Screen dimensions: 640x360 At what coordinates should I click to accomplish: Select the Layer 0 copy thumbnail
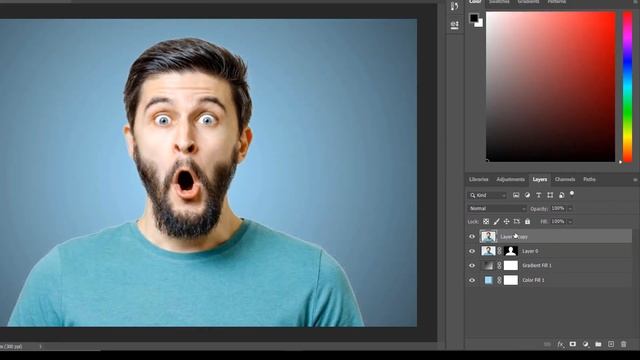tap(488, 236)
